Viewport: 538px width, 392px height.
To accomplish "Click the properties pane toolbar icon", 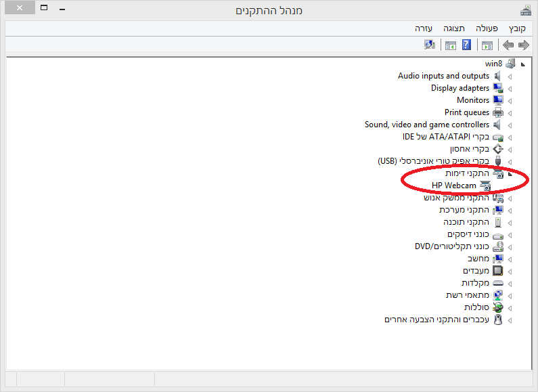I will tap(451, 45).
